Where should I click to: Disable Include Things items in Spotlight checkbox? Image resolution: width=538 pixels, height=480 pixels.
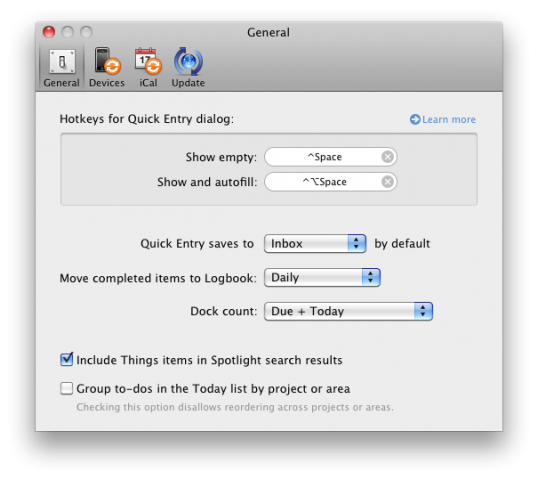[x=67, y=360]
